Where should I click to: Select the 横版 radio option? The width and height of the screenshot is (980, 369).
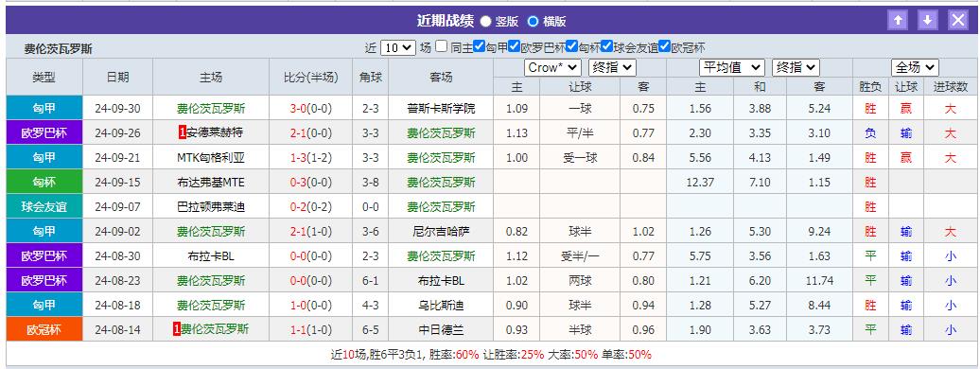tap(533, 21)
